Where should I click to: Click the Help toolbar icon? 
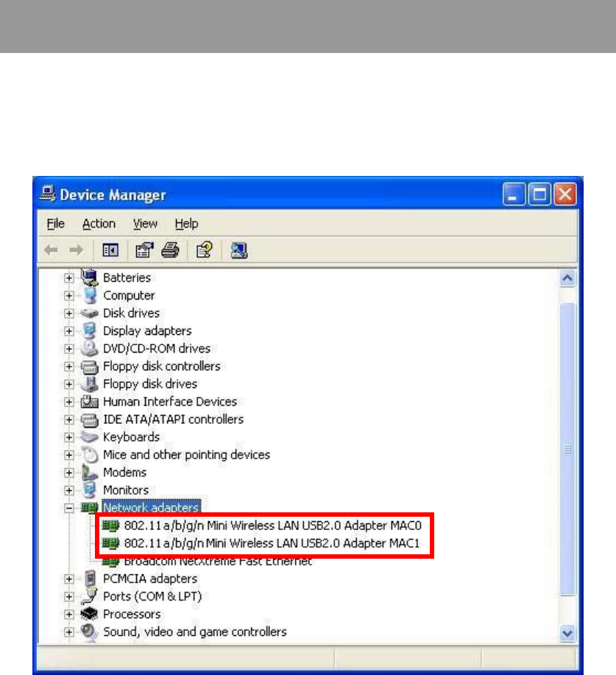click(x=204, y=250)
